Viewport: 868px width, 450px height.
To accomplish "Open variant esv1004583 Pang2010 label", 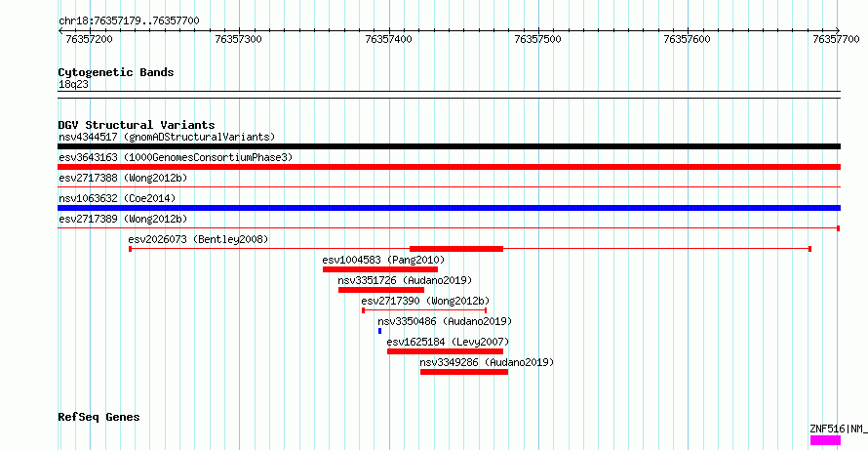I will [383, 260].
